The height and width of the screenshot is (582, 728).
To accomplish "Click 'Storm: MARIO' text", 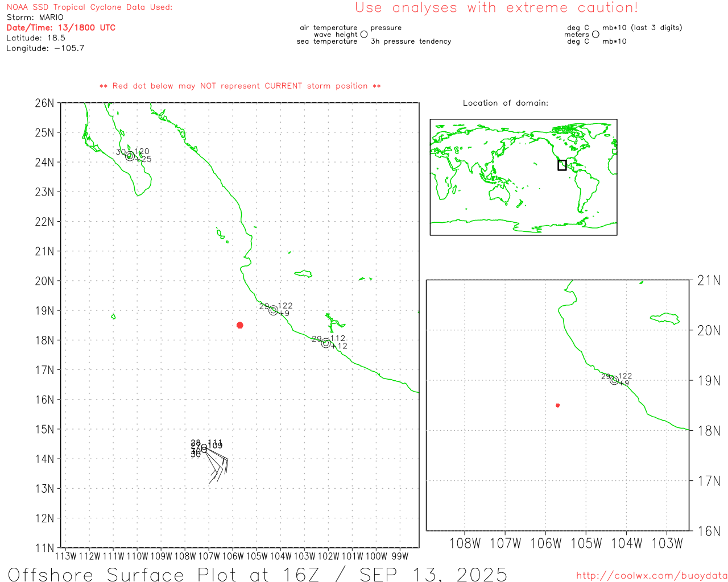I will pyautogui.click(x=35, y=18).
